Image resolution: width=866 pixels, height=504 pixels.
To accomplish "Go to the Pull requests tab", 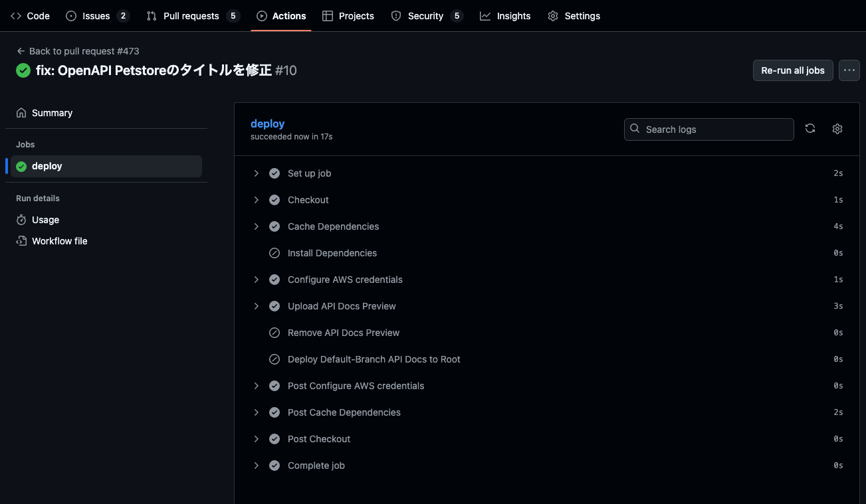I will coord(193,16).
